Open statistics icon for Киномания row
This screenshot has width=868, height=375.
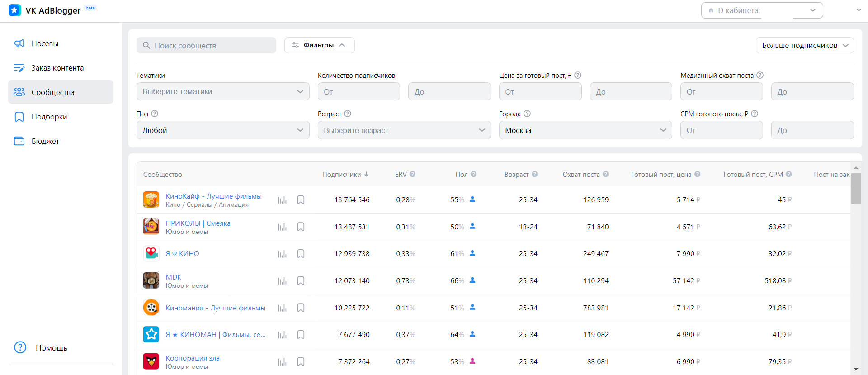point(282,308)
